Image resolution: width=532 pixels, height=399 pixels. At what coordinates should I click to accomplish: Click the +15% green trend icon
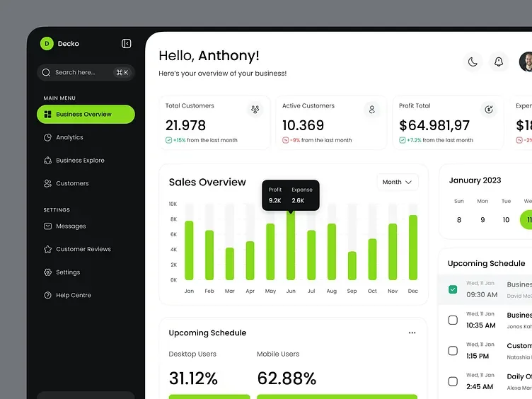point(168,140)
